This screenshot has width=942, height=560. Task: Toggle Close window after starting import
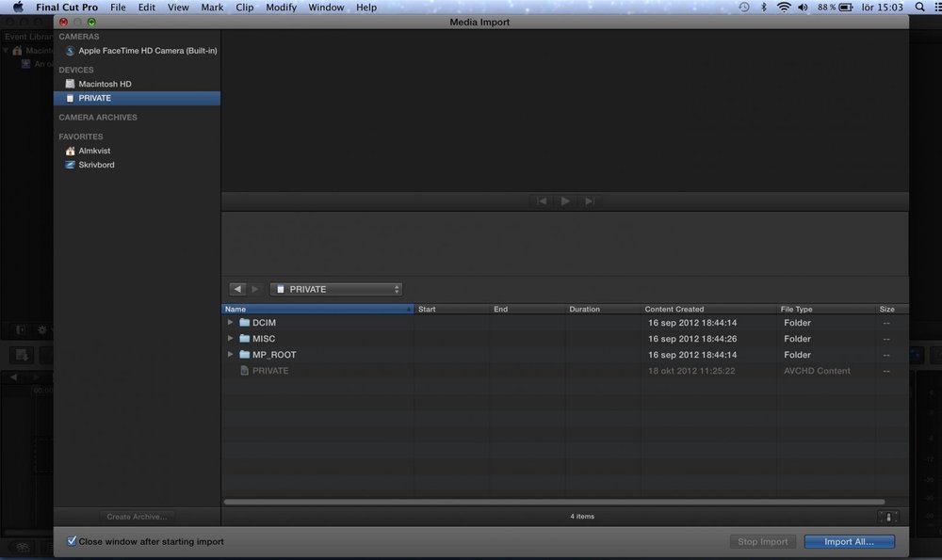[73, 541]
